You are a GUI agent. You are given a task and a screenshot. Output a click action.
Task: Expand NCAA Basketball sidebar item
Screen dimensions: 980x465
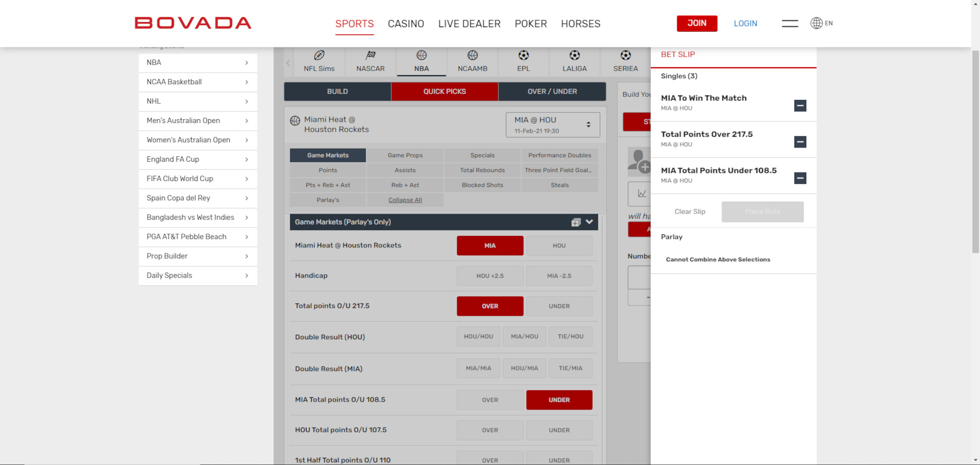[x=198, y=82]
